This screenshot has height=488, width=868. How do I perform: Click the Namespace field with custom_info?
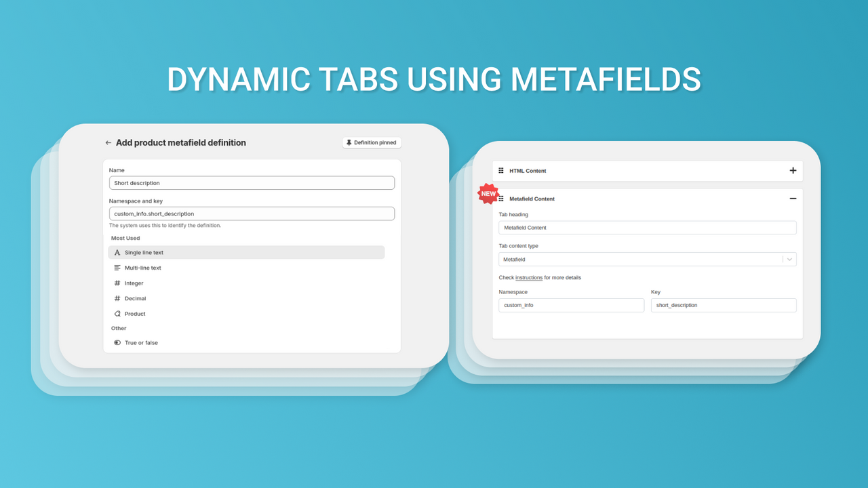click(x=571, y=306)
